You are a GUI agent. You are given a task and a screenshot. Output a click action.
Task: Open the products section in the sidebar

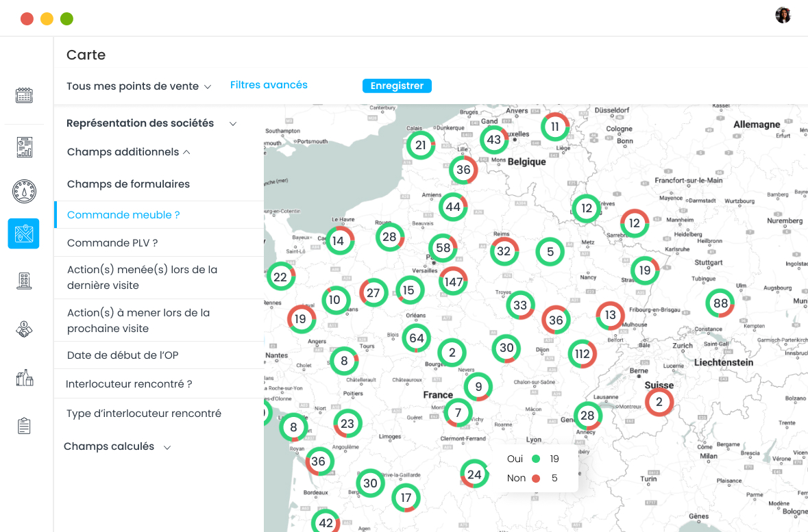point(24,377)
